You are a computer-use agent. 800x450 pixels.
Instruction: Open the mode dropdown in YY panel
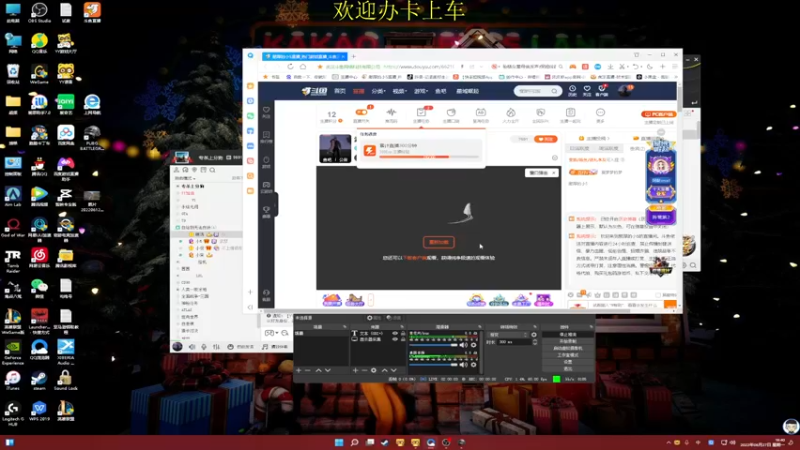tap(185, 178)
